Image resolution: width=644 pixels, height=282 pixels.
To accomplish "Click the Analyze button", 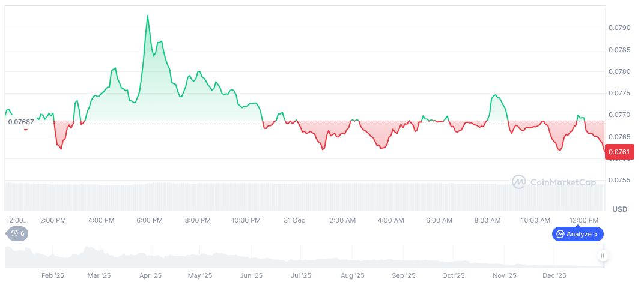I will tap(577, 234).
